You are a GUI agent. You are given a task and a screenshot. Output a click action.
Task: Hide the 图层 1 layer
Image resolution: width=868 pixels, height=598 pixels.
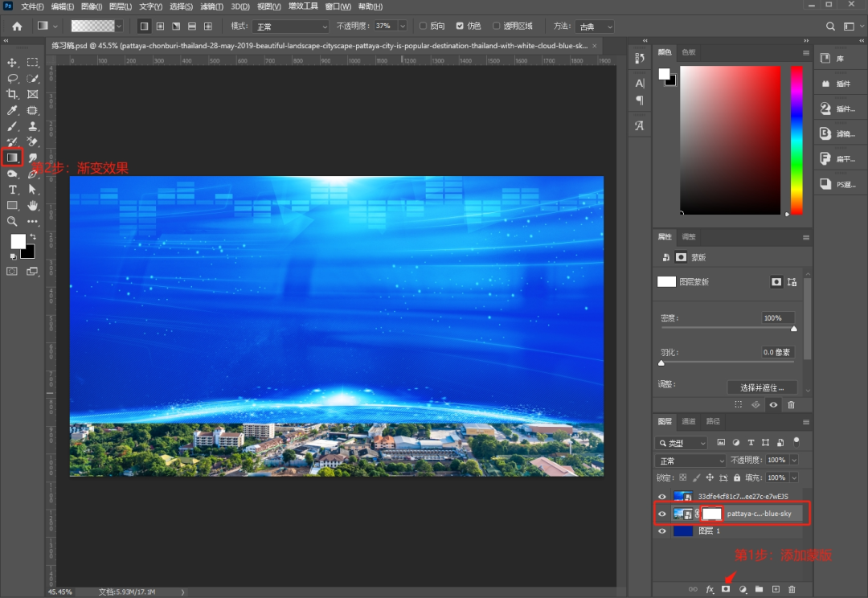pyautogui.click(x=662, y=531)
